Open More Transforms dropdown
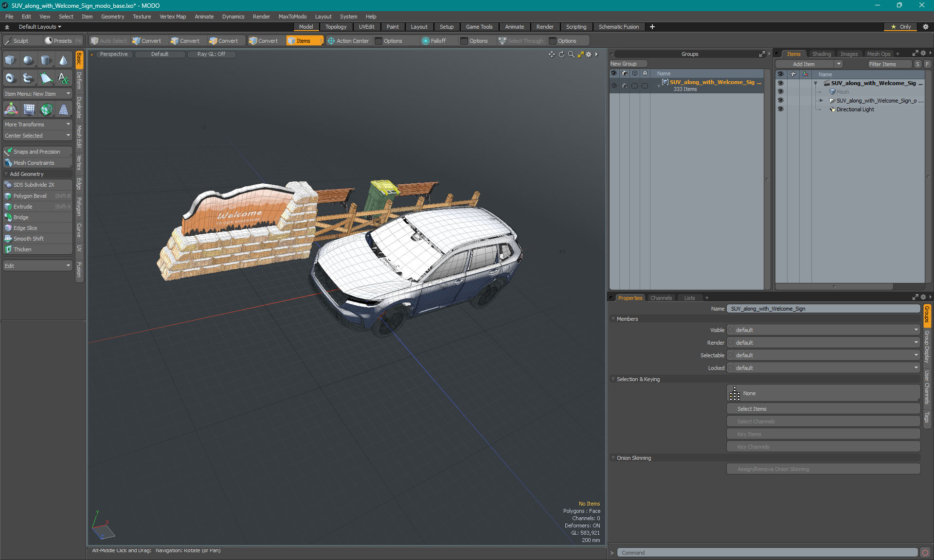934x560 pixels. [37, 124]
